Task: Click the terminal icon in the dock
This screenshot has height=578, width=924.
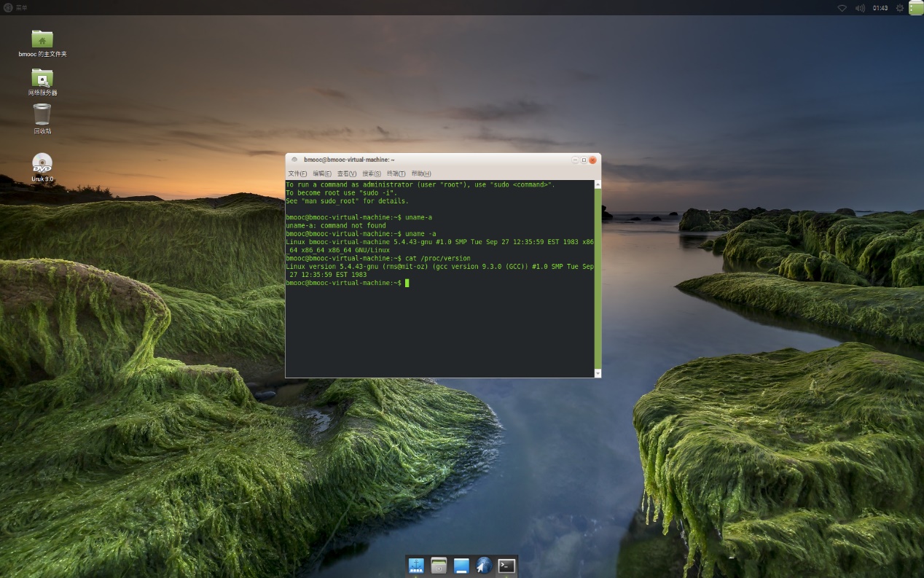Action: click(x=506, y=566)
